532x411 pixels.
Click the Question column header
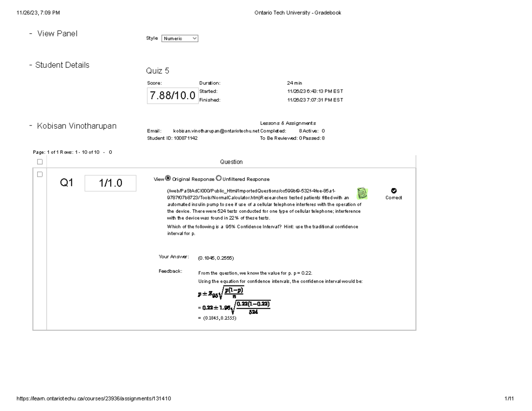click(231, 161)
